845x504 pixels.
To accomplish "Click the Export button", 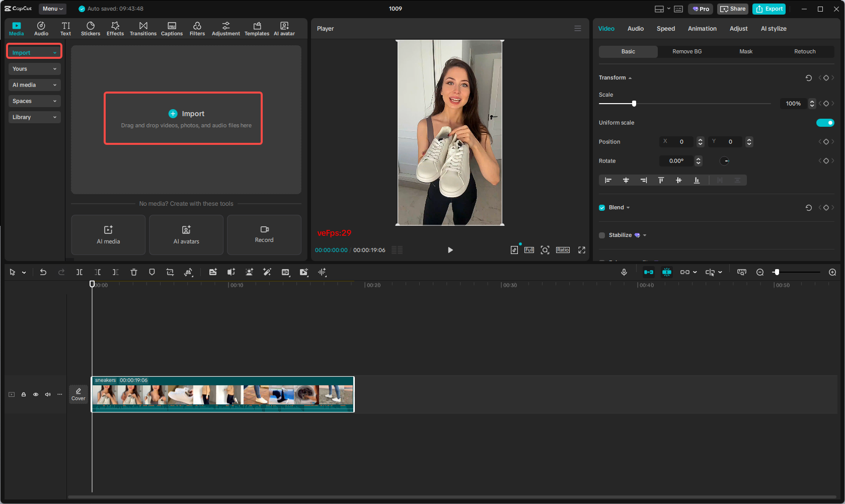I will coord(769,9).
